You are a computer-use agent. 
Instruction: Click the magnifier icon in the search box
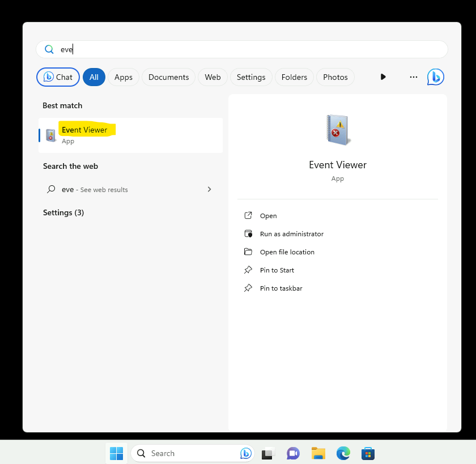(x=49, y=49)
